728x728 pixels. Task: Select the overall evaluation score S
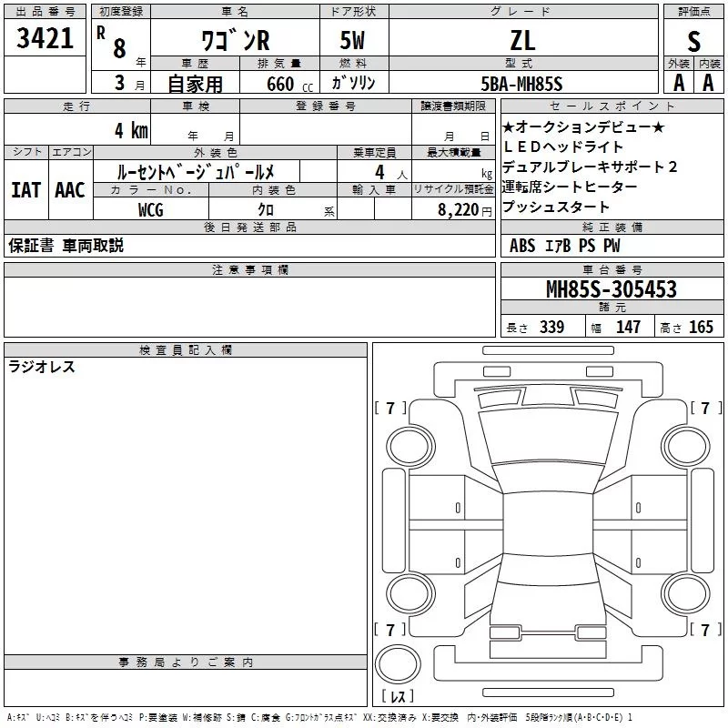[693, 40]
